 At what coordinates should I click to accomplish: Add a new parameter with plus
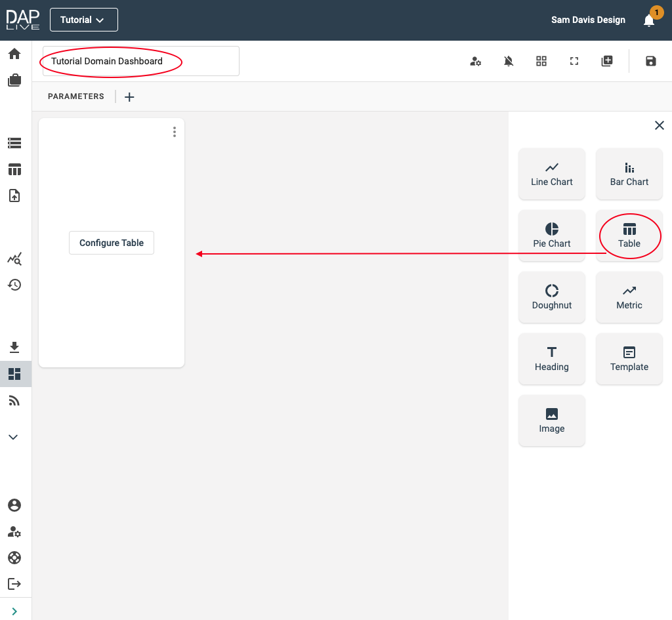click(129, 97)
